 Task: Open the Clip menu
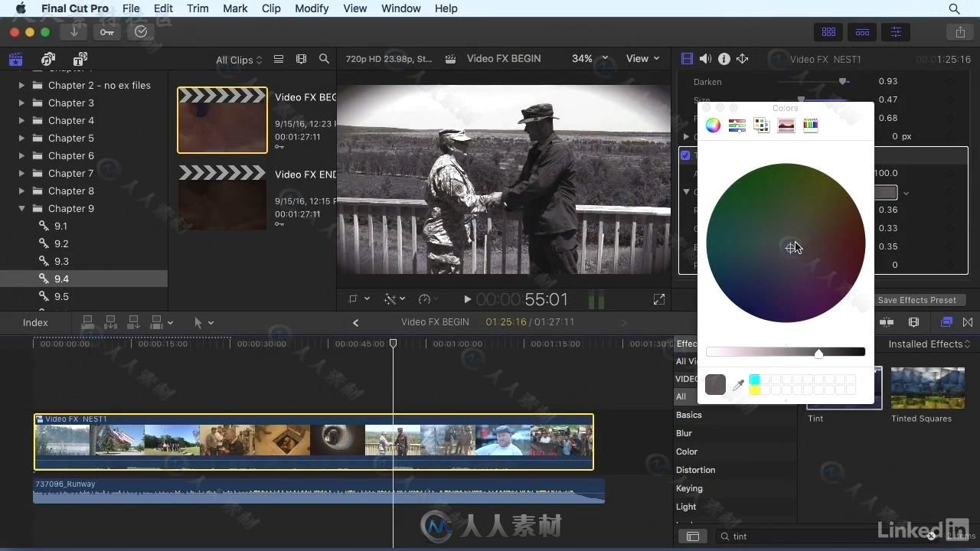tap(271, 8)
